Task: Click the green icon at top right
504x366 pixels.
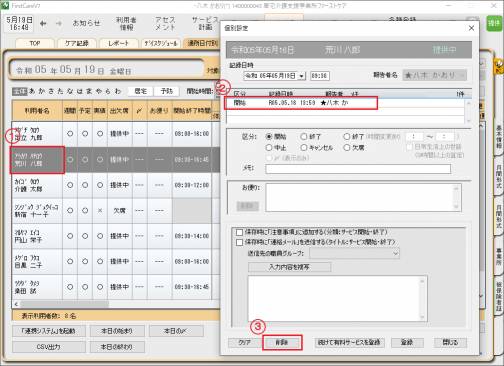Action: (494, 23)
